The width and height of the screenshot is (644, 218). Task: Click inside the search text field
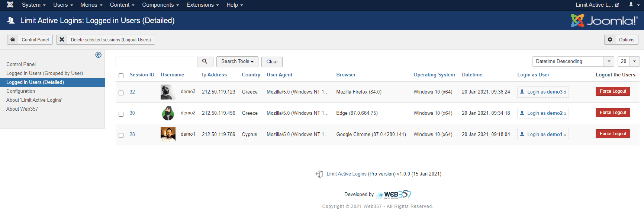pyautogui.click(x=157, y=61)
